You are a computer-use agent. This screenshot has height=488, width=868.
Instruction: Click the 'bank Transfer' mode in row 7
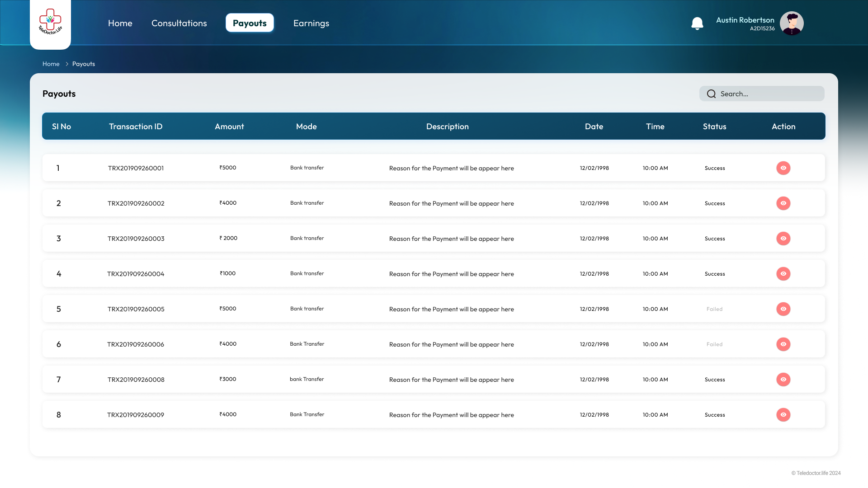pos(307,379)
